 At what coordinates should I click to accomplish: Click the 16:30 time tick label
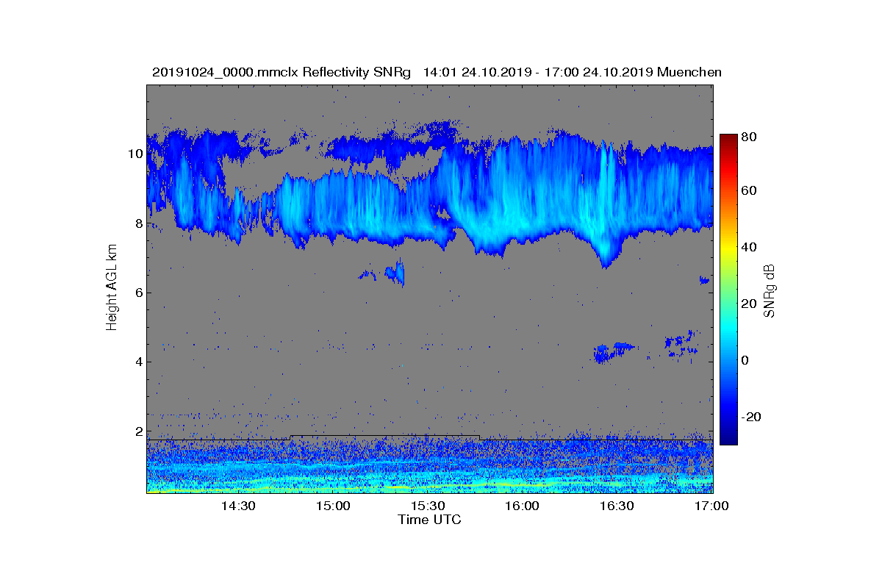tap(617, 506)
